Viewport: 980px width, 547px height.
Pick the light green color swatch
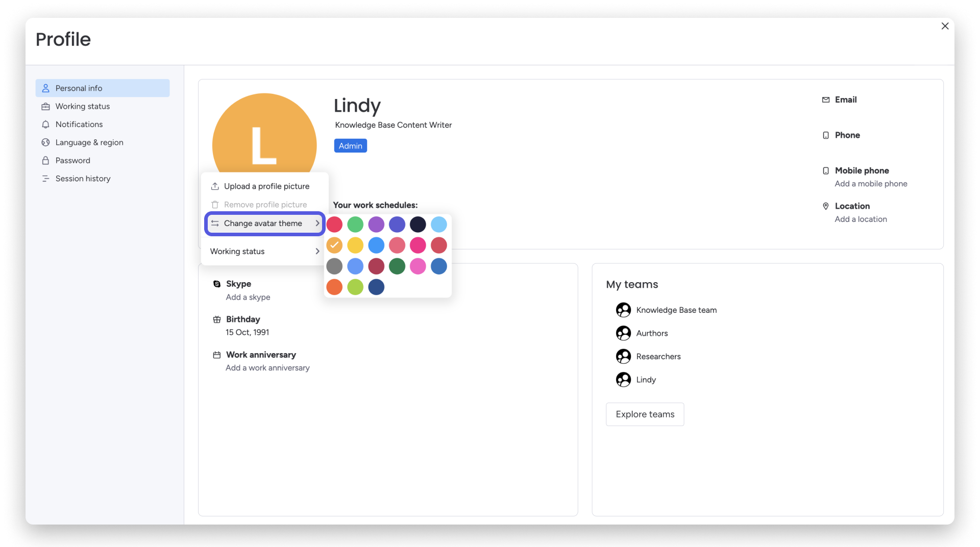click(355, 287)
